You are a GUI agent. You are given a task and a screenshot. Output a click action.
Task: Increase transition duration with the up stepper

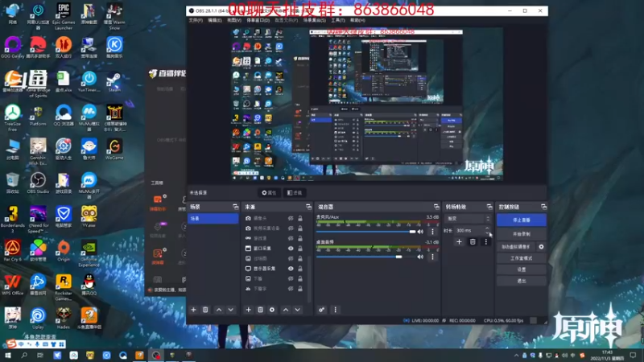[x=487, y=228]
